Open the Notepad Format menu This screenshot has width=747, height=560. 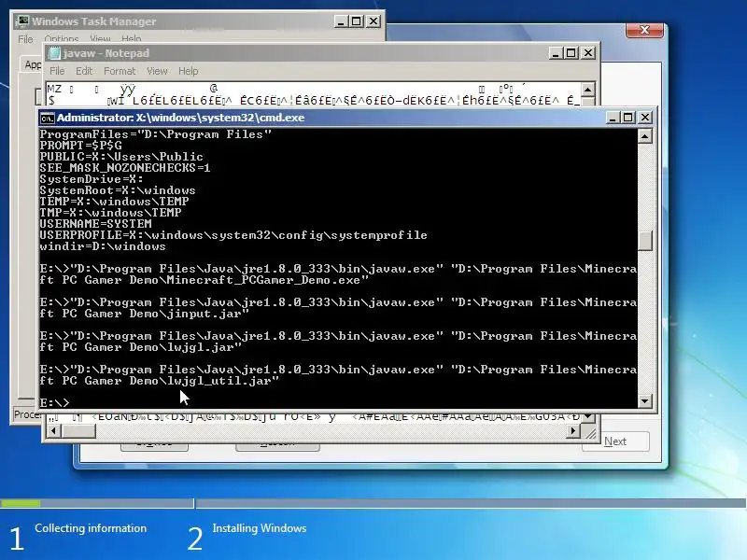point(120,71)
